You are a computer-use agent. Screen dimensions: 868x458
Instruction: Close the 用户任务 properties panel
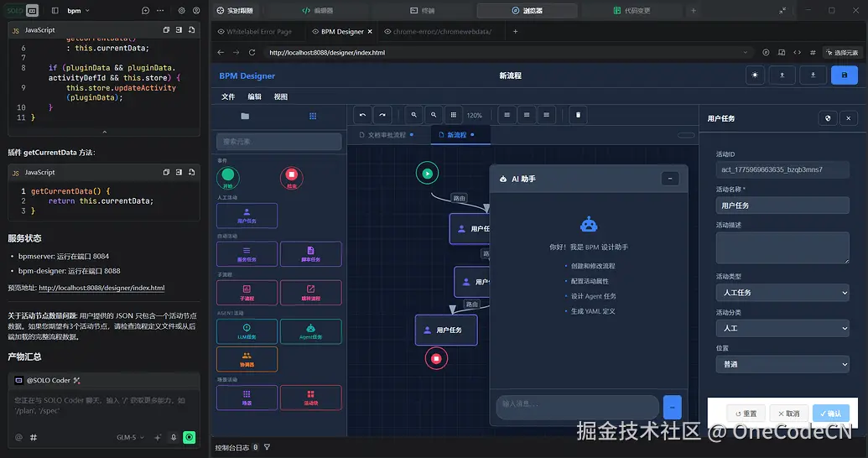pos(848,118)
